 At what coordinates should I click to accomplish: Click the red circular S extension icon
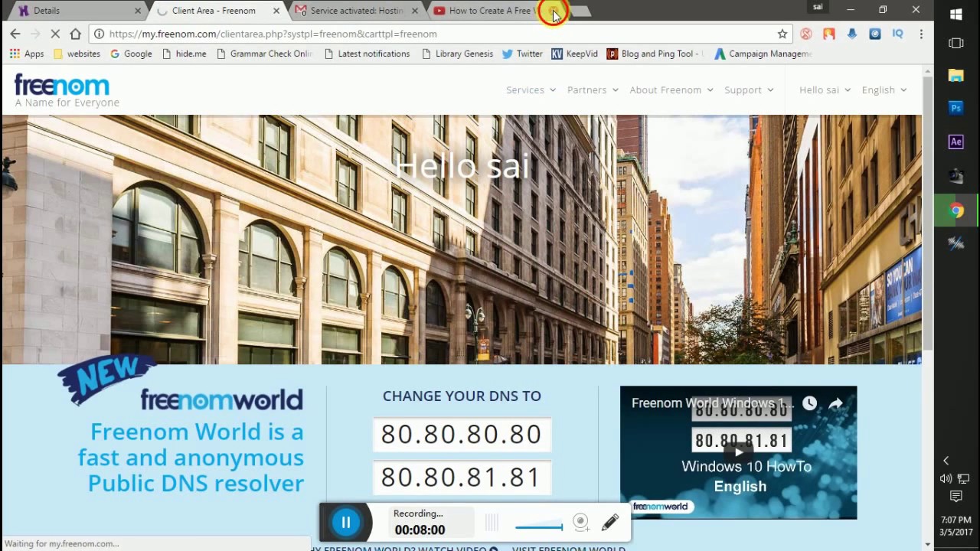tap(805, 34)
